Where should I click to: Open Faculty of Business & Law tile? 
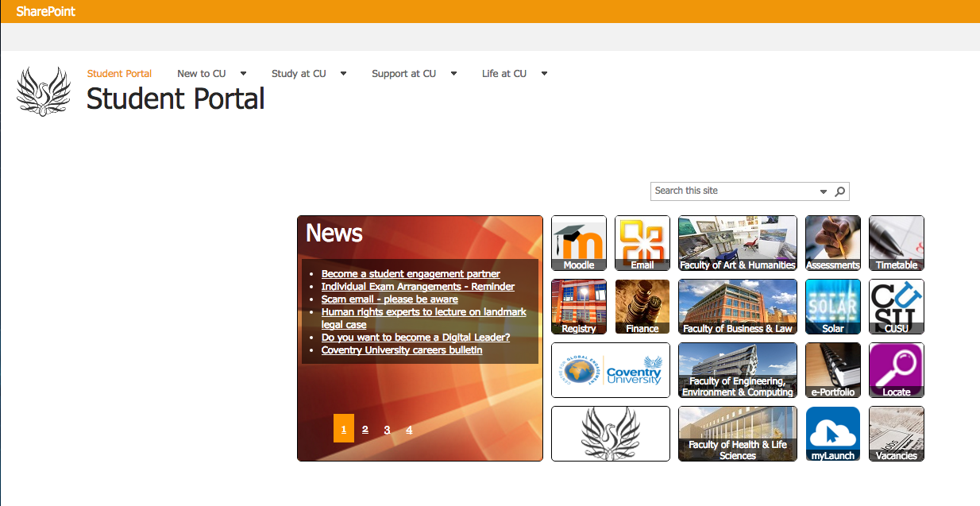[738, 307]
